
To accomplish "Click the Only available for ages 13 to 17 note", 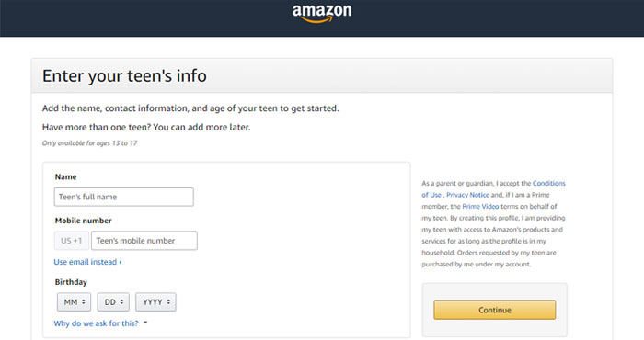I will 89,143.
